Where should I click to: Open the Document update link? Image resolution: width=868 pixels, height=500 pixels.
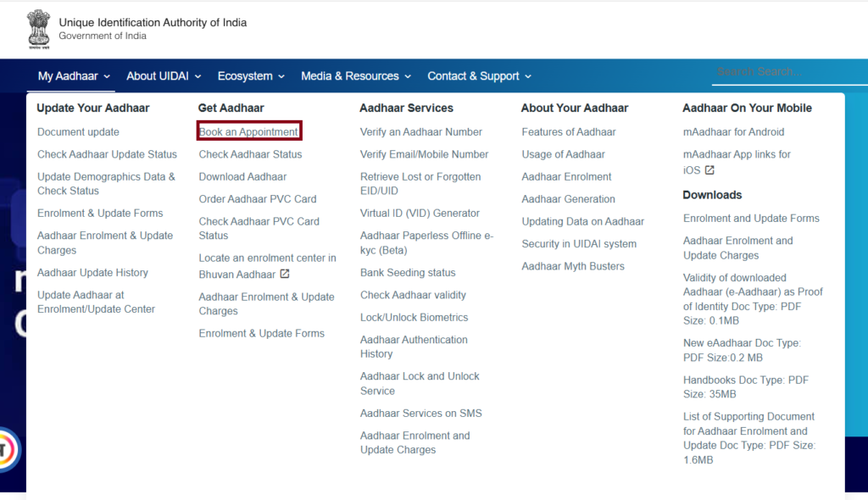78,132
